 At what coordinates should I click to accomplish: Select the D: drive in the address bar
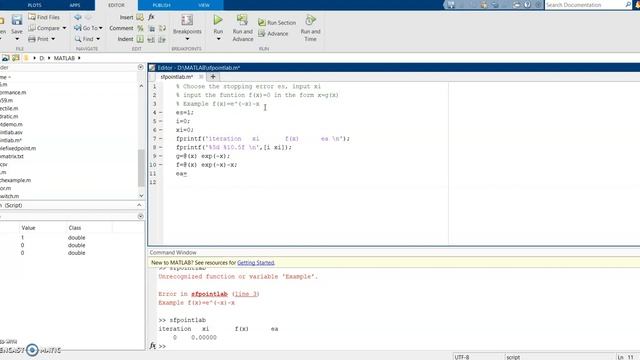pos(41,58)
